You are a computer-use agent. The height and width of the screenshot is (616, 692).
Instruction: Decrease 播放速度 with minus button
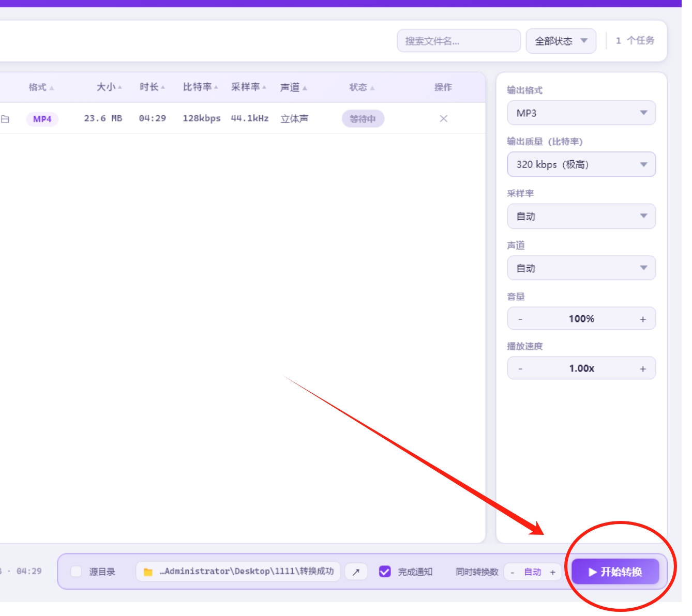(520, 369)
